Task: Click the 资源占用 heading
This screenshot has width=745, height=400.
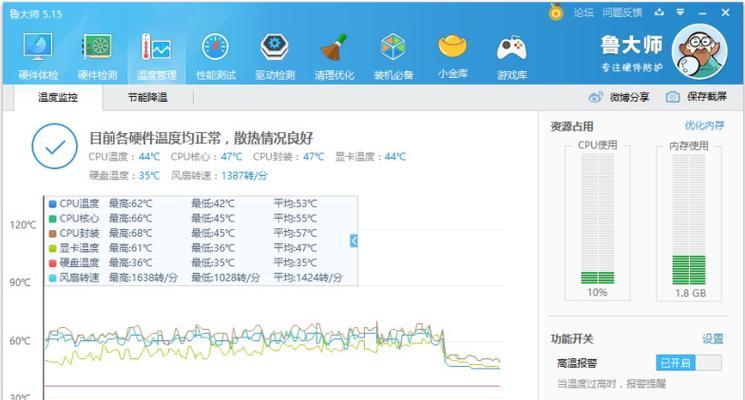Action: pyautogui.click(x=572, y=126)
